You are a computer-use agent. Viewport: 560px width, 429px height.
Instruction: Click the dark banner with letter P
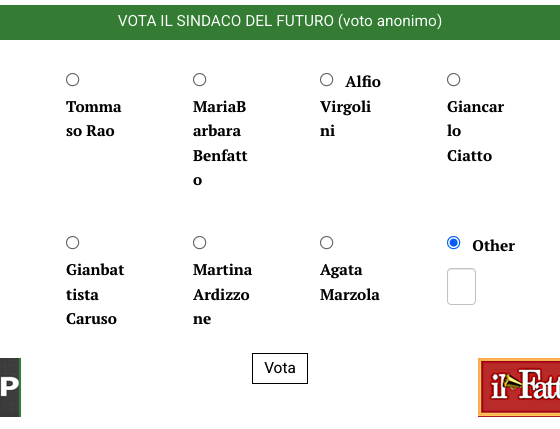pos(10,388)
